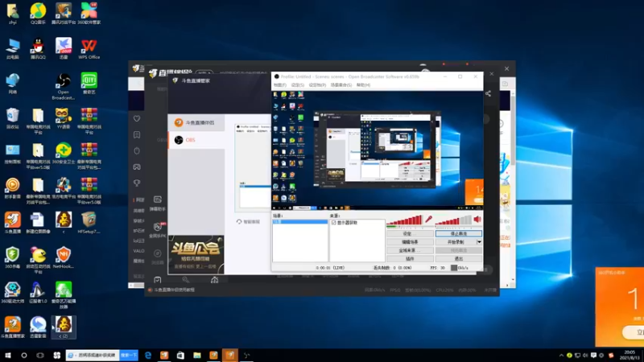Viewport: 644px width, 362px height.
Task: Open the QQ音乐 desktop icon
Action: [x=38, y=14]
